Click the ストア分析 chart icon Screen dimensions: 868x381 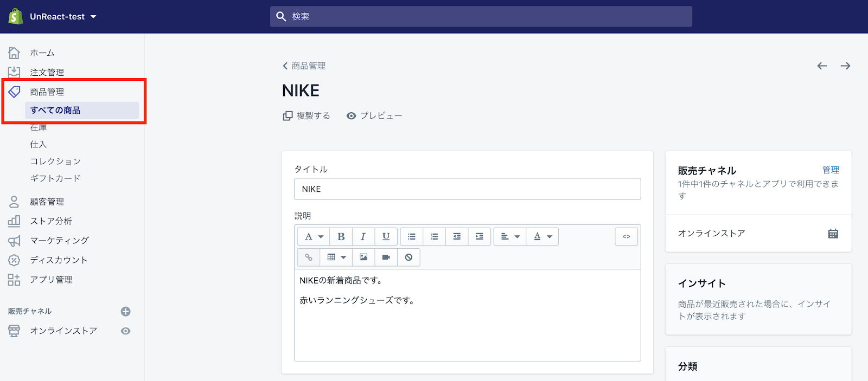(x=14, y=221)
